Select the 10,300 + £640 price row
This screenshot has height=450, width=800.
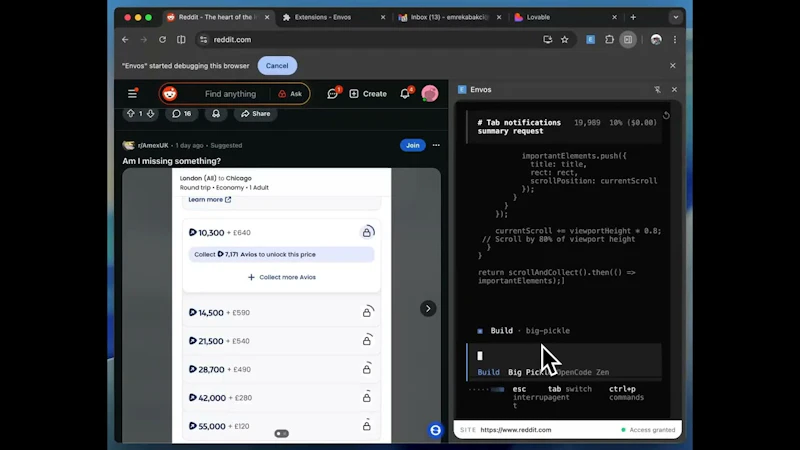click(x=282, y=233)
